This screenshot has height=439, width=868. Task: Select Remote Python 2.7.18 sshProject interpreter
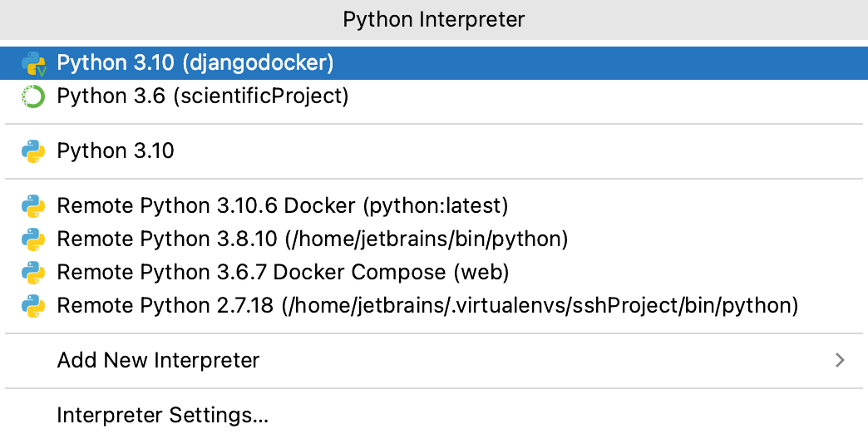pyautogui.click(x=434, y=306)
